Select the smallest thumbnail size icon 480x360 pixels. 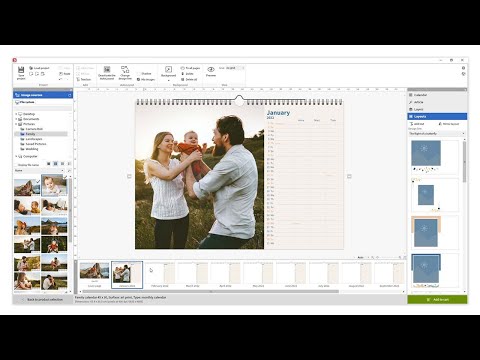click(49, 164)
